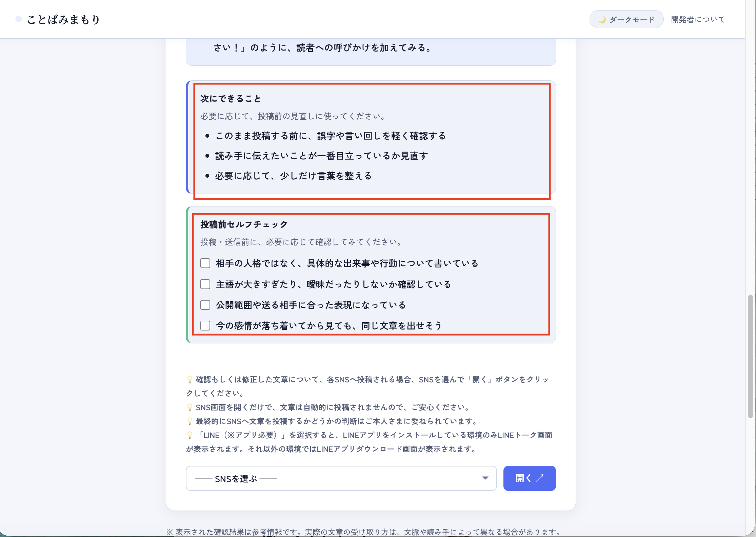The width and height of the screenshot is (756, 537).
Task: Click text このまま投稿する前に、誤字や言い回し
Action: point(331,136)
